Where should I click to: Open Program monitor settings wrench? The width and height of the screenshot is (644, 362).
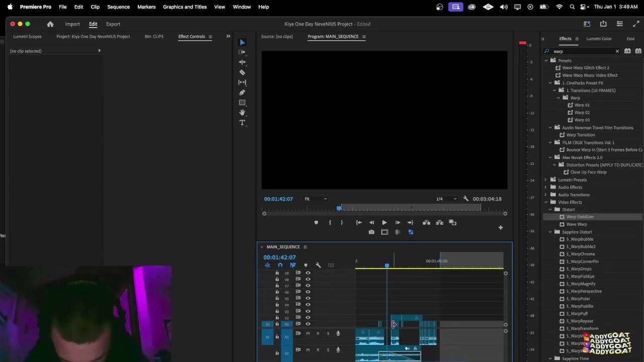click(x=466, y=199)
